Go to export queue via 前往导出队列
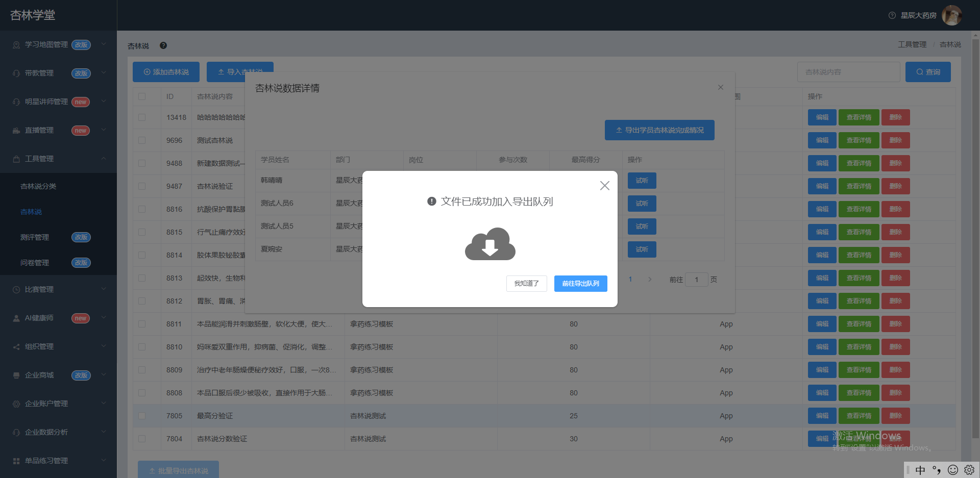Screen dimensions: 980x478 click(x=580, y=284)
